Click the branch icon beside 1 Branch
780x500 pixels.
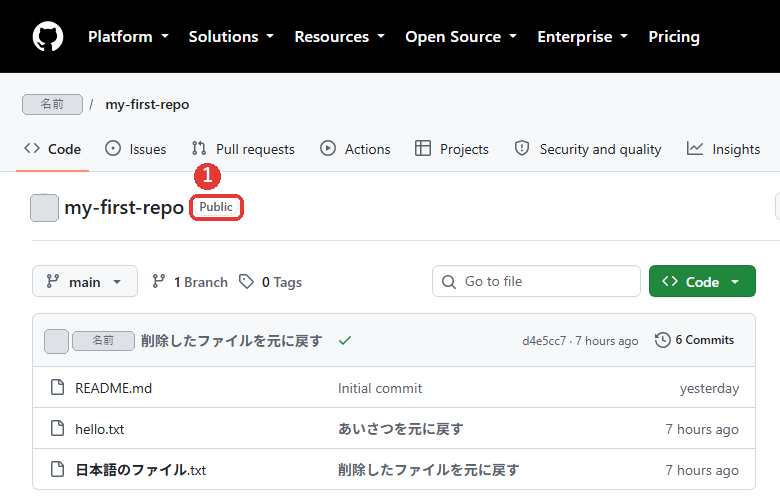(x=159, y=282)
